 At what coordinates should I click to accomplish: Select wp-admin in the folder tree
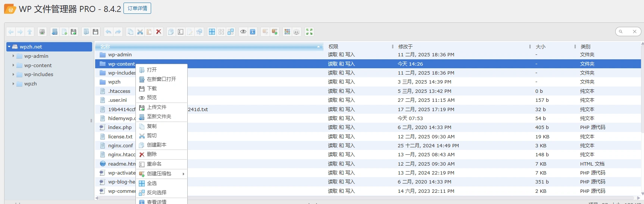[x=36, y=56]
